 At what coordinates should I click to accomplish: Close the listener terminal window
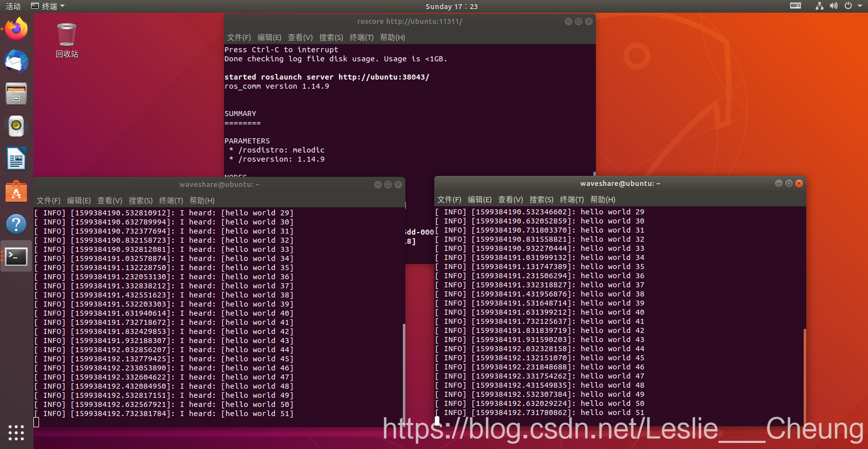coord(398,184)
